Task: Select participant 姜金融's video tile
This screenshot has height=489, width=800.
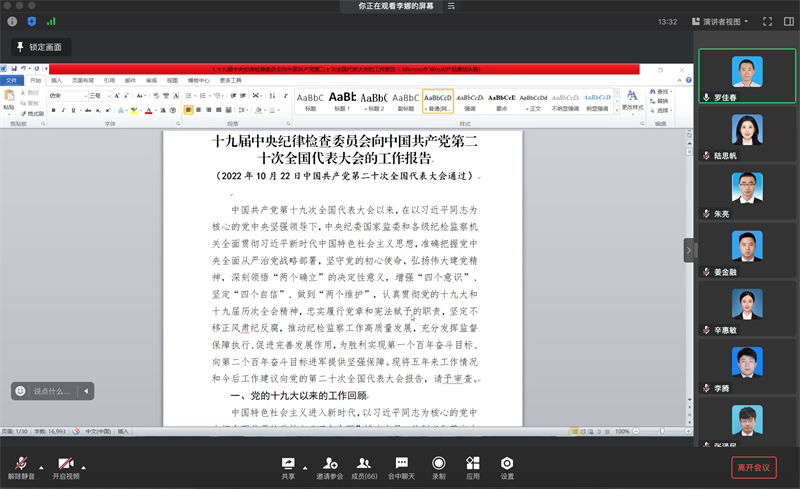Action: pyautogui.click(x=747, y=251)
